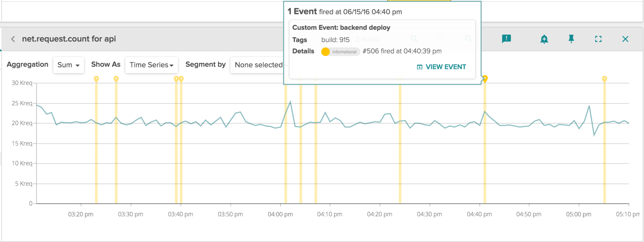
Task: Click the build: 915 tag
Action: pyautogui.click(x=335, y=40)
